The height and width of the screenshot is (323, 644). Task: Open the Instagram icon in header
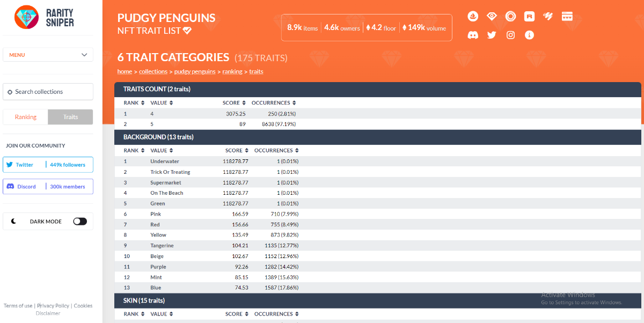510,35
